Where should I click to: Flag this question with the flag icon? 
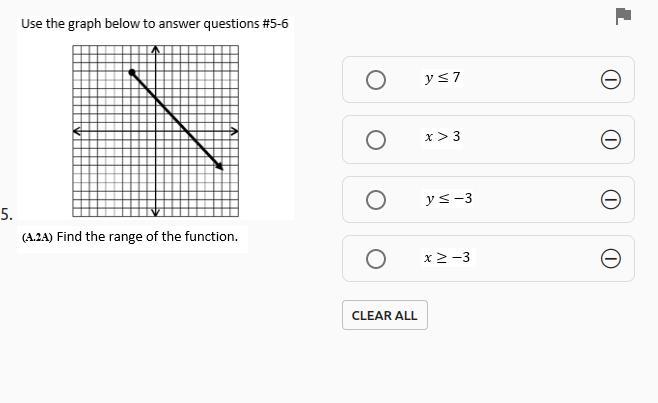[623, 15]
